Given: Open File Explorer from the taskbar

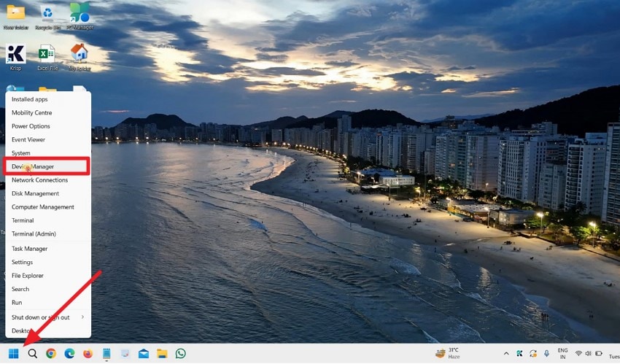Looking at the screenshot, I should click(162, 353).
